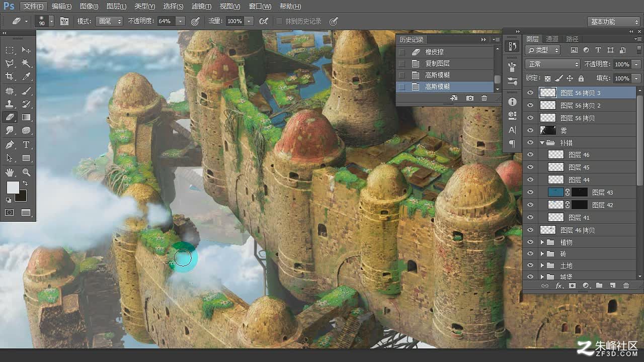The width and height of the screenshot is (644, 362).
Task: Open the 基本功能 workspace dropdown
Action: [613, 22]
